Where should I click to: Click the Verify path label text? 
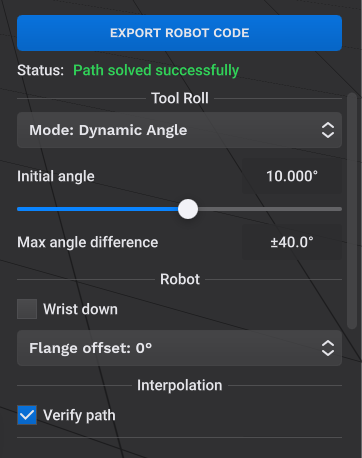[79, 415]
